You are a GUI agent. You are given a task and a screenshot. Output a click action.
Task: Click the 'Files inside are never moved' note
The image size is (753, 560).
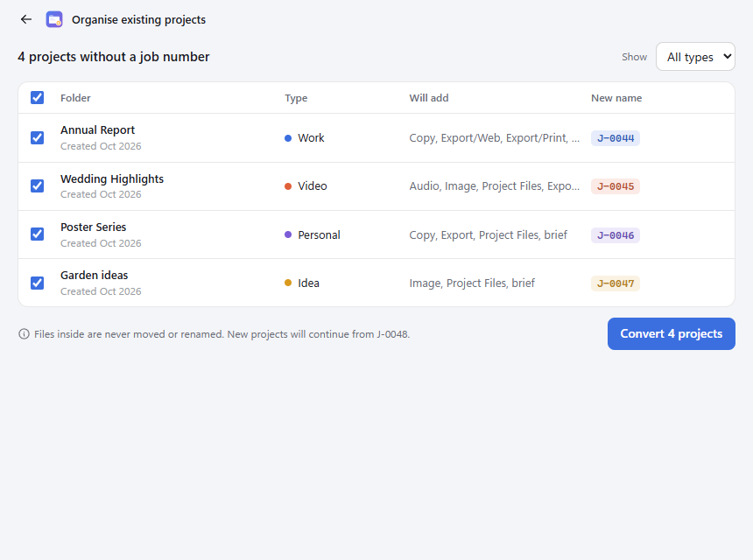[222, 334]
